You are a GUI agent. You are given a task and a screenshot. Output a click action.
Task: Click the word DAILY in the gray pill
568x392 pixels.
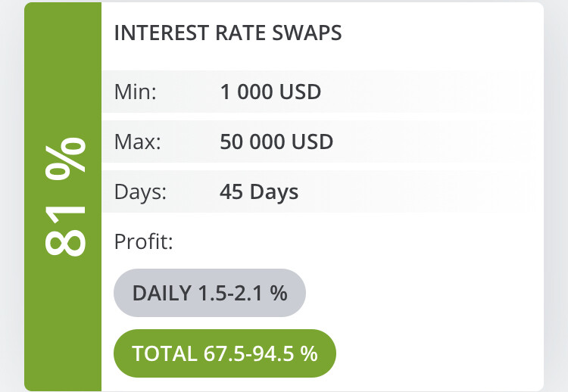(162, 293)
